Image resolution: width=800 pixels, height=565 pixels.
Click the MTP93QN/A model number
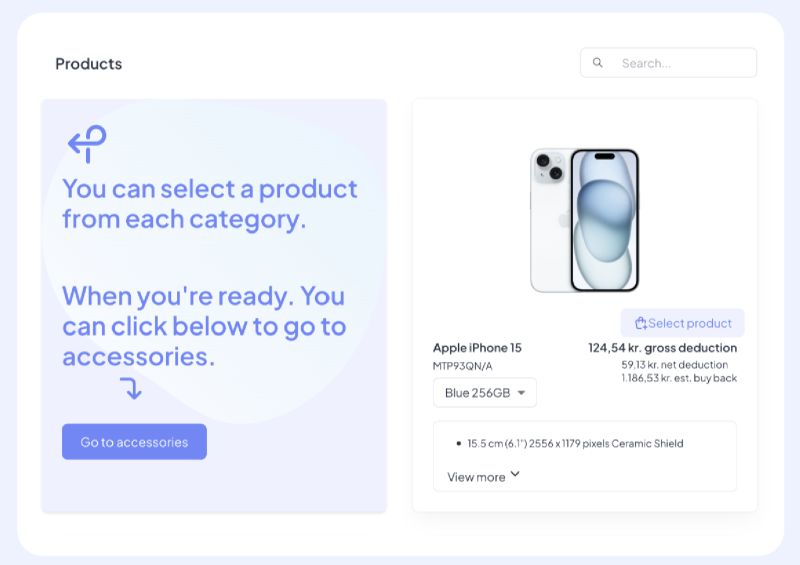[462, 366]
